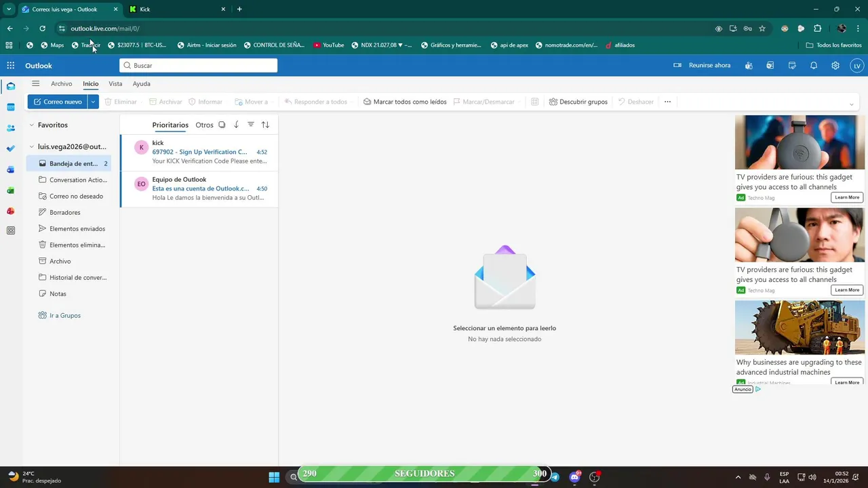Switch to the Inicio ribbon tab
The width and height of the screenshot is (868, 488).
tap(90, 83)
